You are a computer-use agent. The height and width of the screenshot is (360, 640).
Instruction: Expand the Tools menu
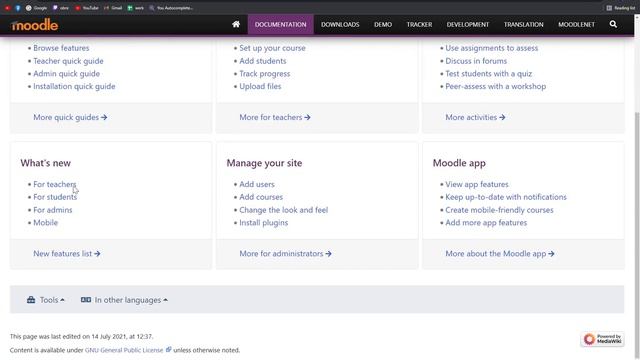[46, 300]
